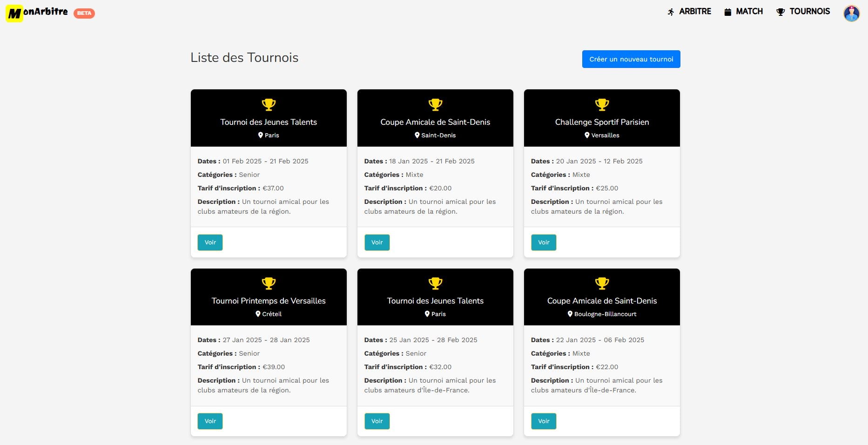The width and height of the screenshot is (868, 445).
Task: Click Voir on the €37.00 Tournoi des Jeunes Talents card
Action: click(210, 243)
